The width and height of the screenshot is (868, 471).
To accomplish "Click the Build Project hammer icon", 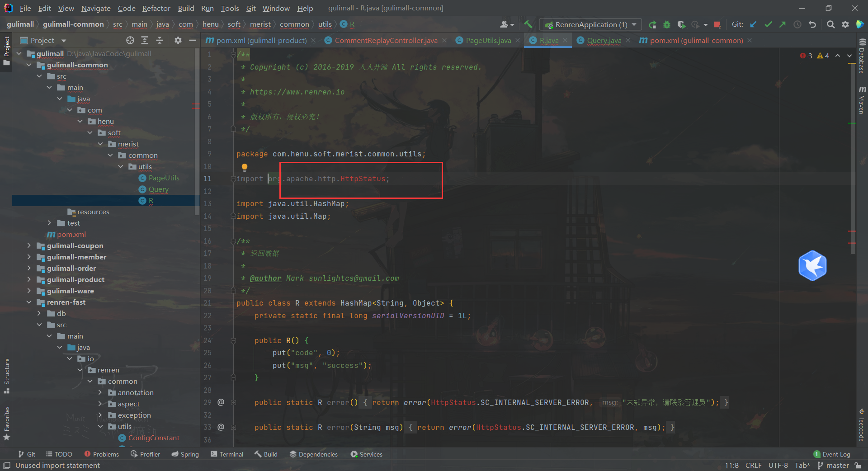I will pos(528,24).
